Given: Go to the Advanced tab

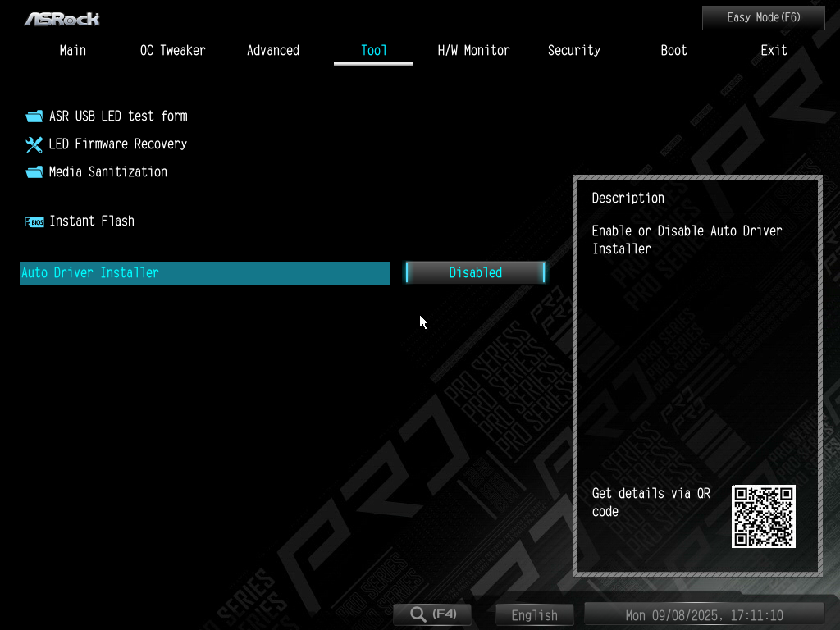Looking at the screenshot, I should tap(272, 51).
